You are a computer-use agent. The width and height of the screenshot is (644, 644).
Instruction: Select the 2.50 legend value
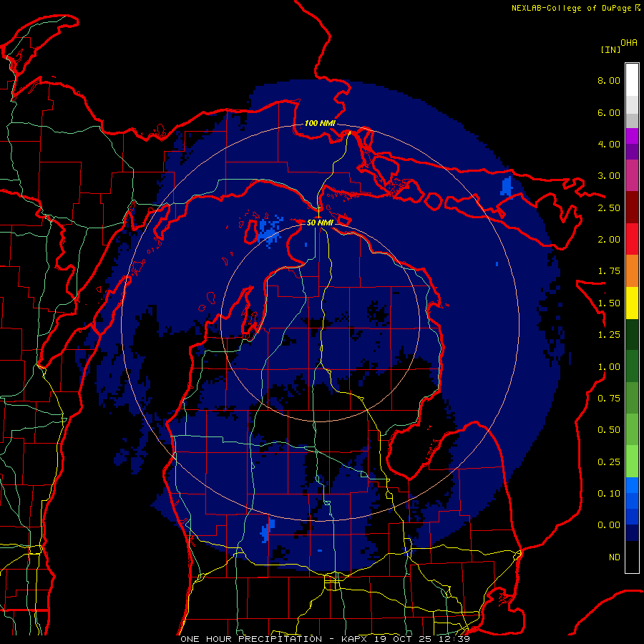point(609,208)
